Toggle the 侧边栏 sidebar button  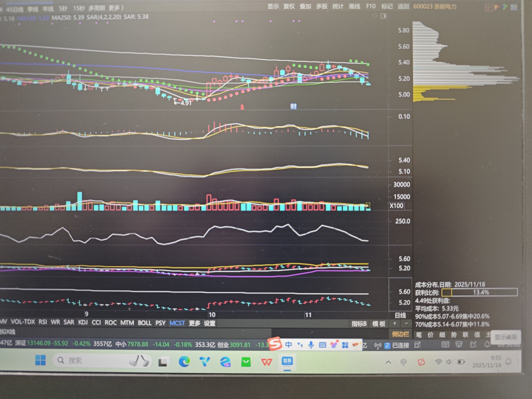[x=400, y=334]
